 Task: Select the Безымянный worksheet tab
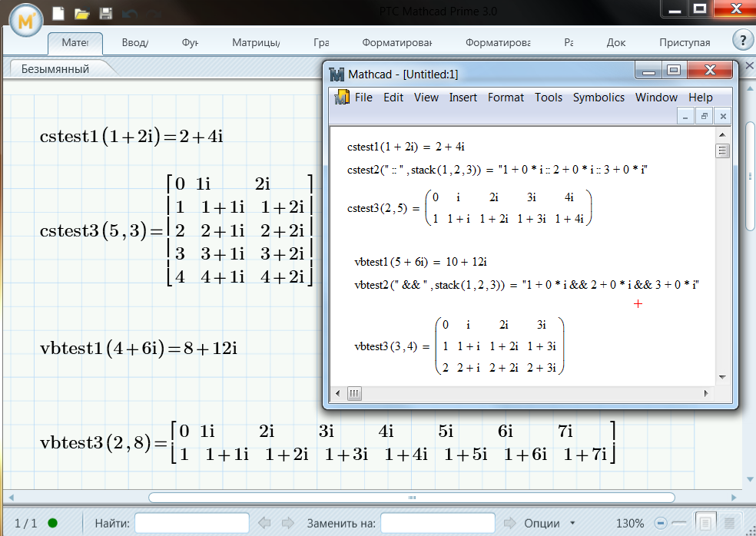coord(55,69)
